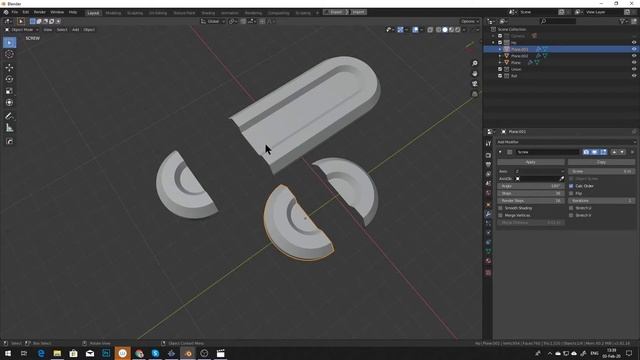The height and width of the screenshot is (360, 640).
Task: Open the Add Modifier dropdown
Action: [x=566, y=142]
